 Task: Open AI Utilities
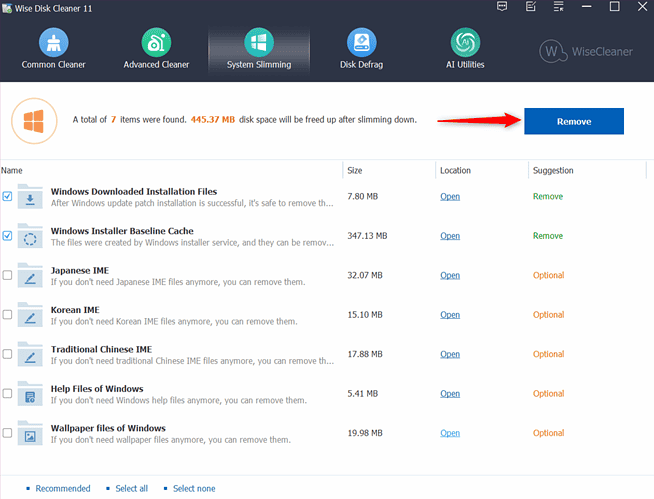pos(464,49)
